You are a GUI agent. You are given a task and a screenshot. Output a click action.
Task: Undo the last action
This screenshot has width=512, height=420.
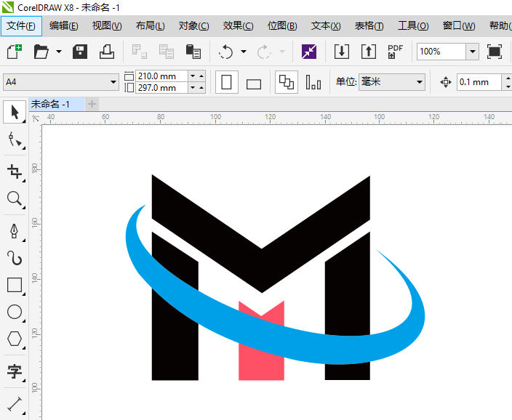pyautogui.click(x=225, y=52)
